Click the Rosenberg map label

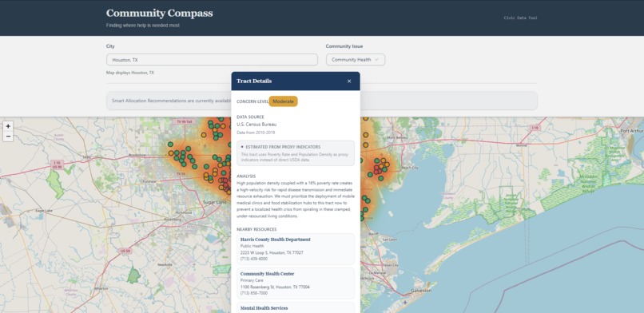pos(173,219)
